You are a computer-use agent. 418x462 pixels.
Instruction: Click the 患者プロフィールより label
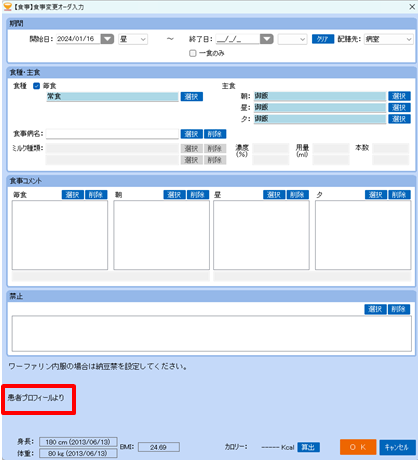[x=36, y=398]
